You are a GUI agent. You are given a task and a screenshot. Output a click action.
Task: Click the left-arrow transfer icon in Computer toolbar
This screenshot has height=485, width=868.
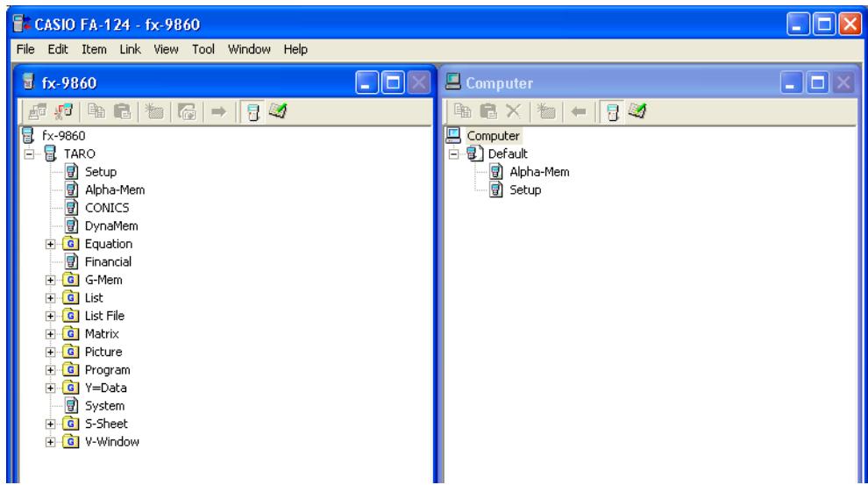579,112
